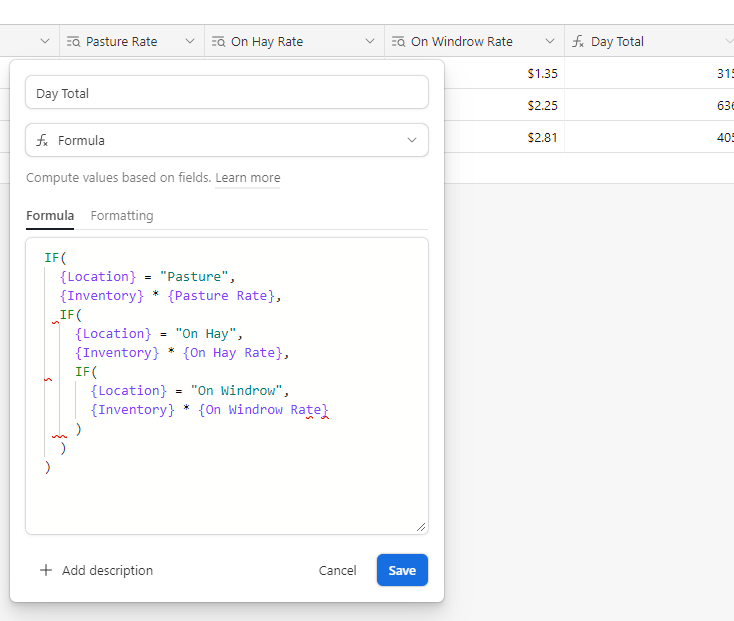Switch to the Formatting tab
Viewport: 734px width, 621px height.
click(x=122, y=216)
